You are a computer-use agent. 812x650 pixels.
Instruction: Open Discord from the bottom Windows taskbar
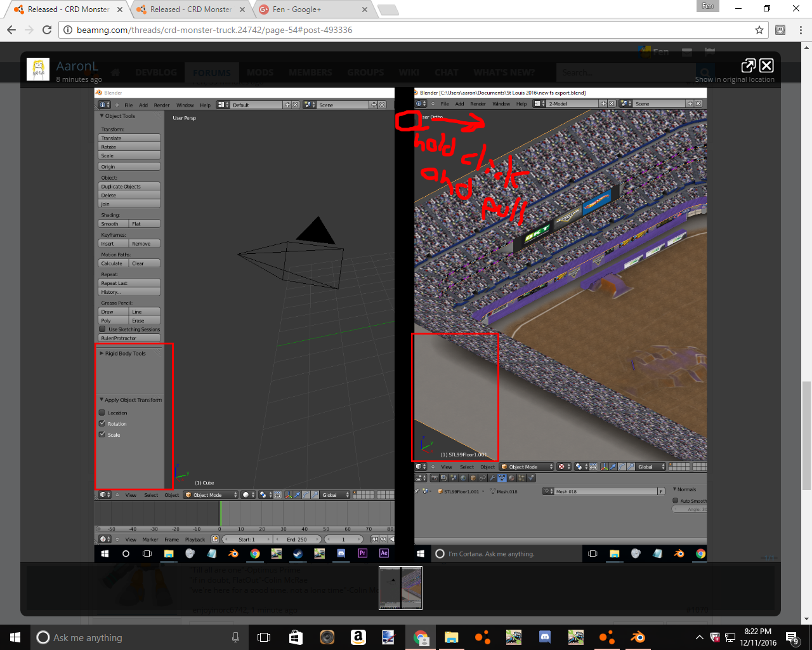(544, 637)
